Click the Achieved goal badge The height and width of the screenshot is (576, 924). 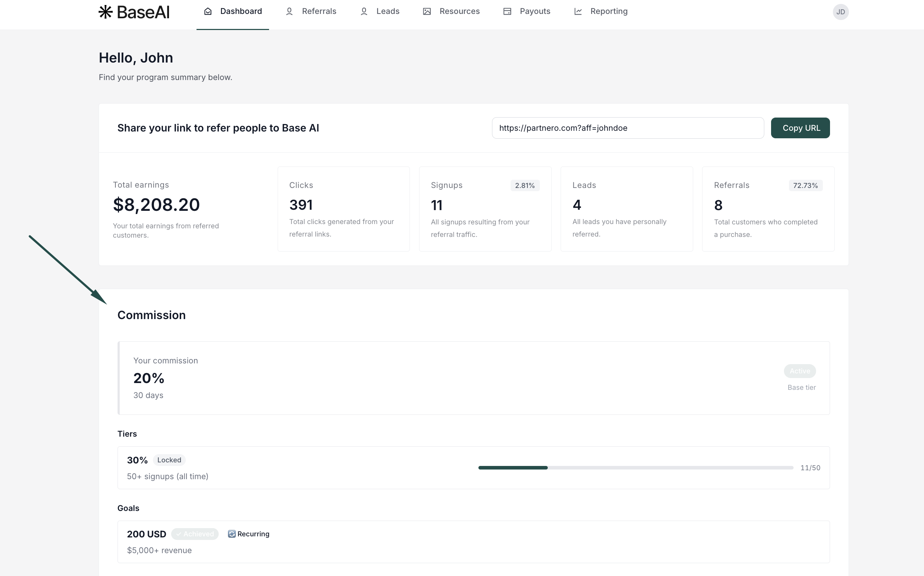[195, 534]
